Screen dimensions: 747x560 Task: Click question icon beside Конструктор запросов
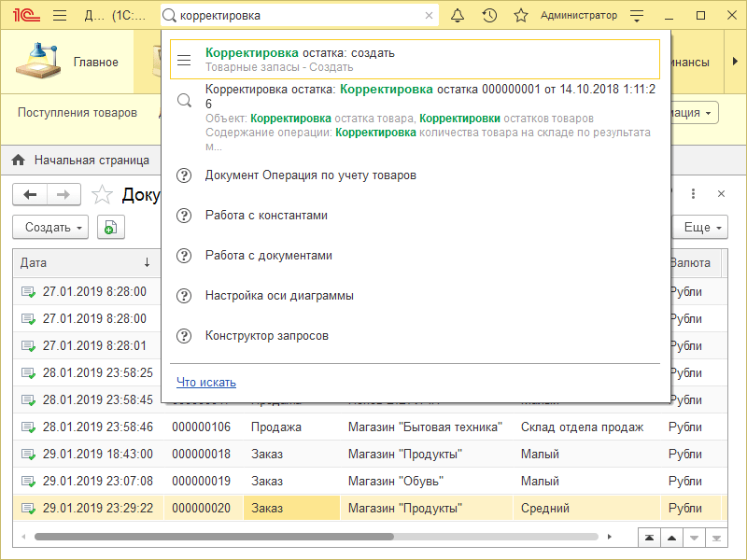tap(184, 336)
